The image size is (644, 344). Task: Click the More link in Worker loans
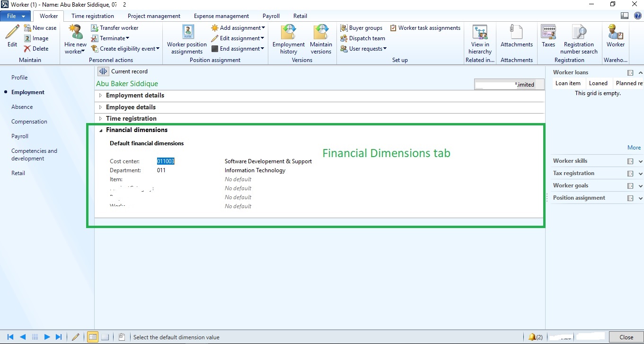point(634,148)
